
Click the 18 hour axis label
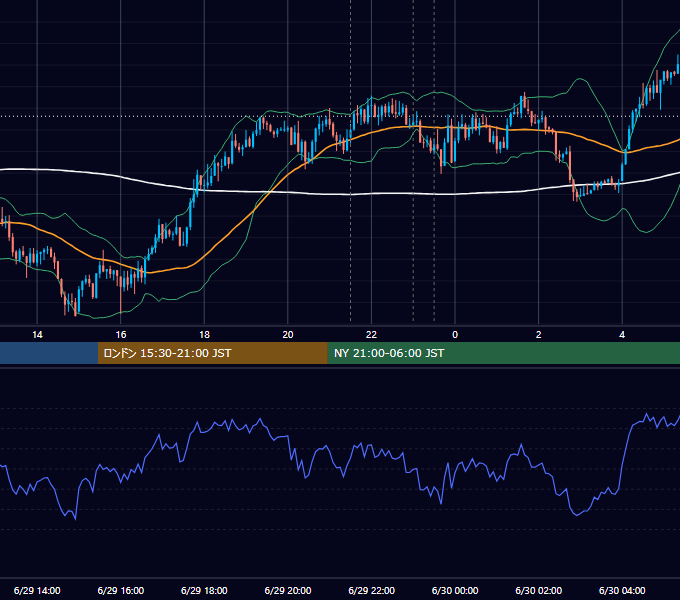point(204,335)
